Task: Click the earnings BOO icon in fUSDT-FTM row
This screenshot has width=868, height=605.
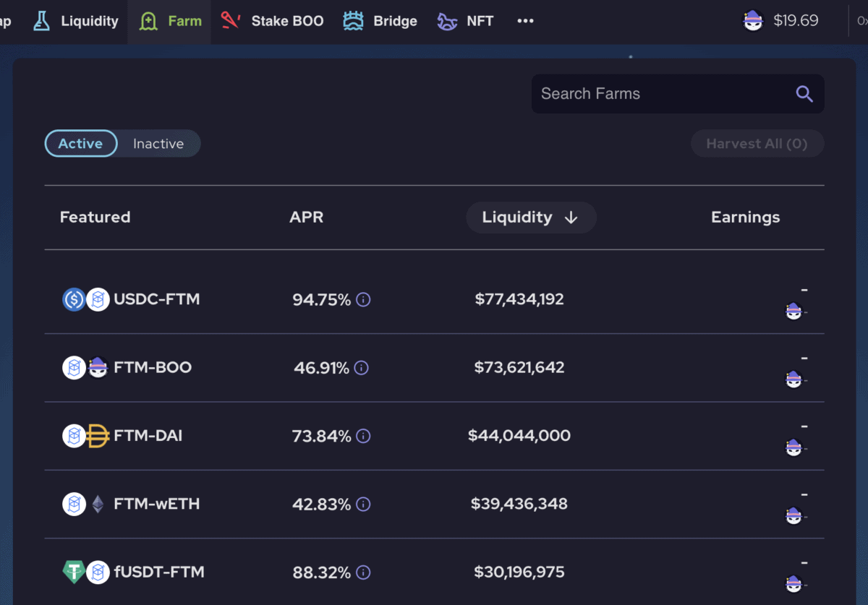Action: point(793,583)
